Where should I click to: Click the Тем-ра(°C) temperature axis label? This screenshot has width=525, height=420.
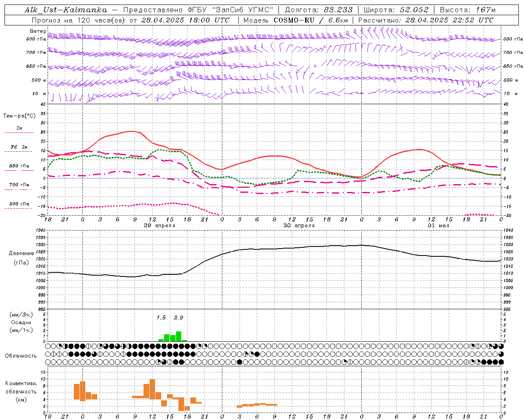pos(19,116)
